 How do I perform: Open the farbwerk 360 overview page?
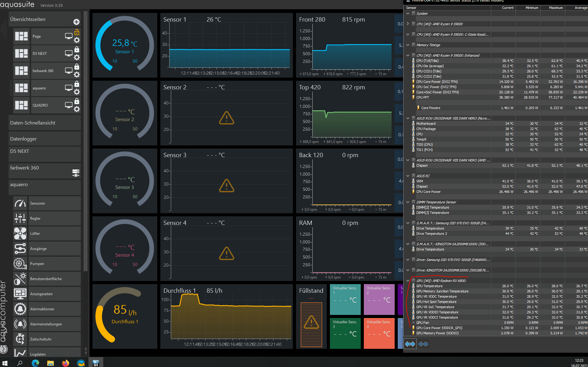tap(22, 71)
